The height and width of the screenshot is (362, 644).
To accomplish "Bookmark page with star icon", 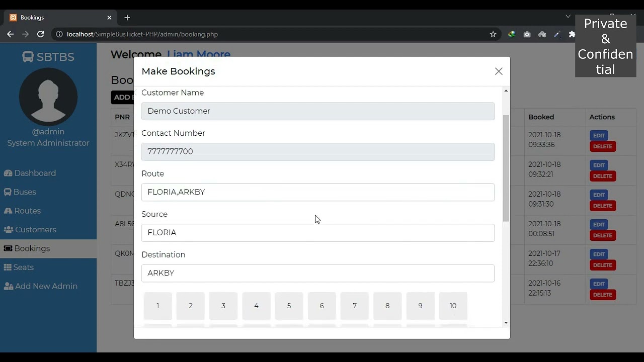I will tap(493, 34).
